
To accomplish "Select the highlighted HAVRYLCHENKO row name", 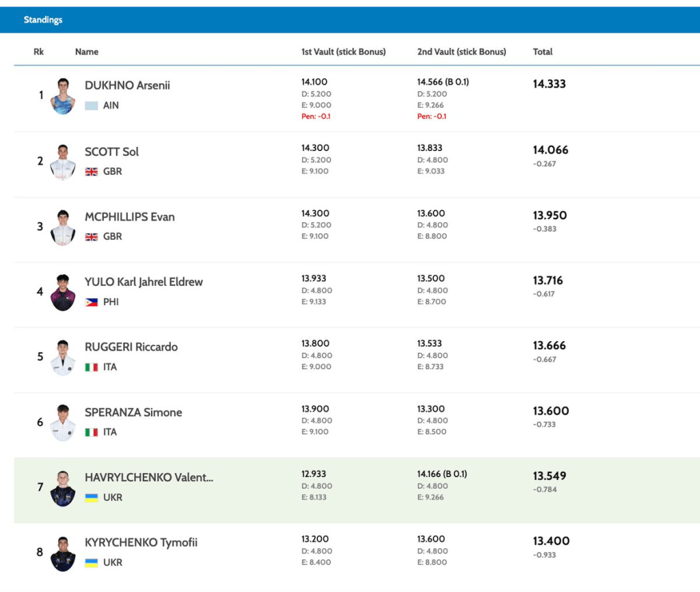I will pos(149,478).
